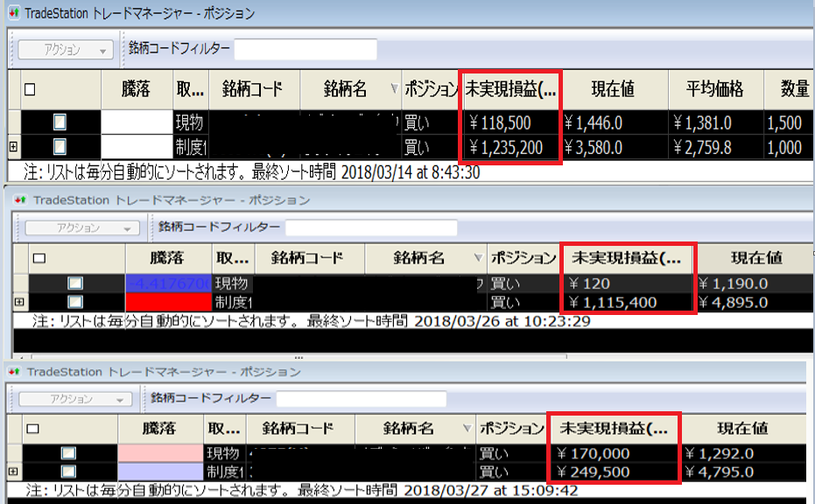Click the 数量 column header
This screenshot has width=815, height=504.
click(794, 88)
